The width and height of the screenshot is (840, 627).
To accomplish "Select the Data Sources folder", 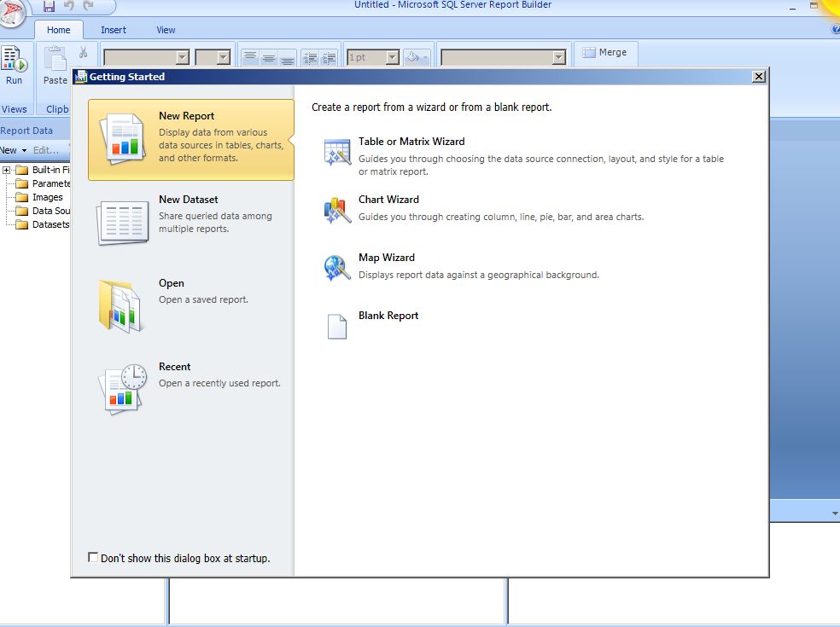I will 43,211.
